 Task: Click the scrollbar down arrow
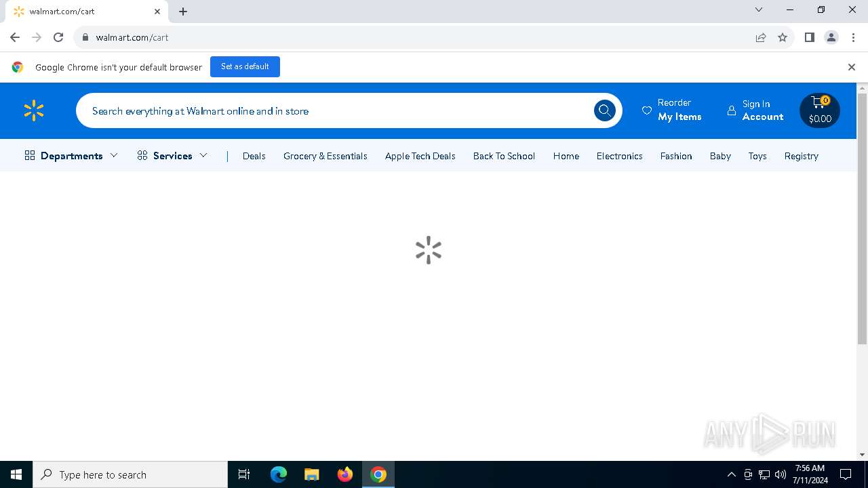click(x=863, y=455)
